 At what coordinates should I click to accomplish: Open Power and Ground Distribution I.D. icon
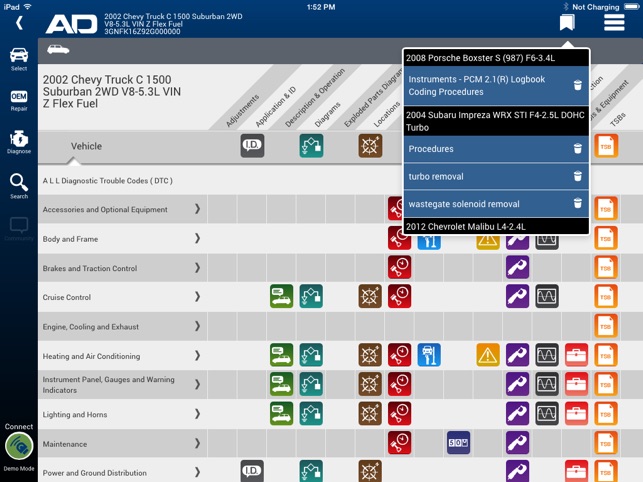tap(252, 471)
